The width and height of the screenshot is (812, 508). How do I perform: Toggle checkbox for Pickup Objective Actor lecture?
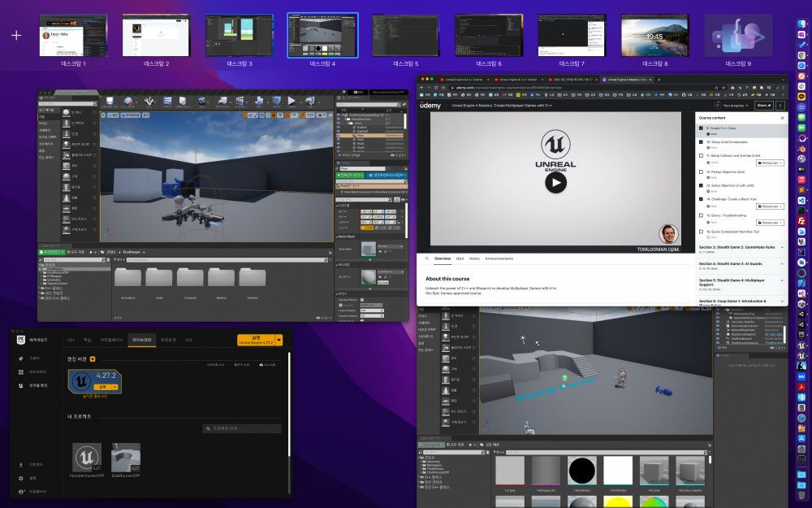tap(702, 172)
